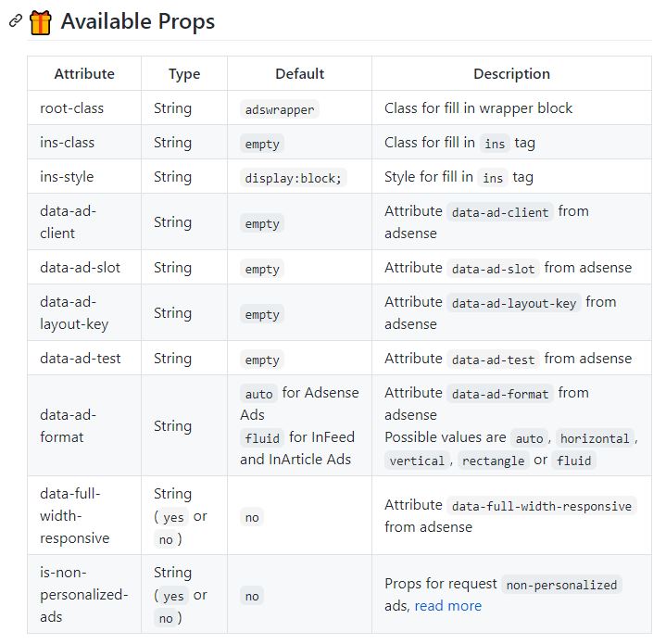This screenshot has width=666, height=644.
Task: Click the anchor link icon beside Available Props
Action: point(16,20)
